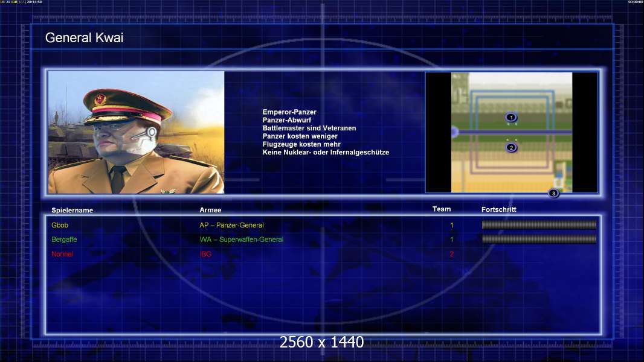The width and height of the screenshot is (644, 362).
Task: Select player name Gbob
Action: [60, 225]
